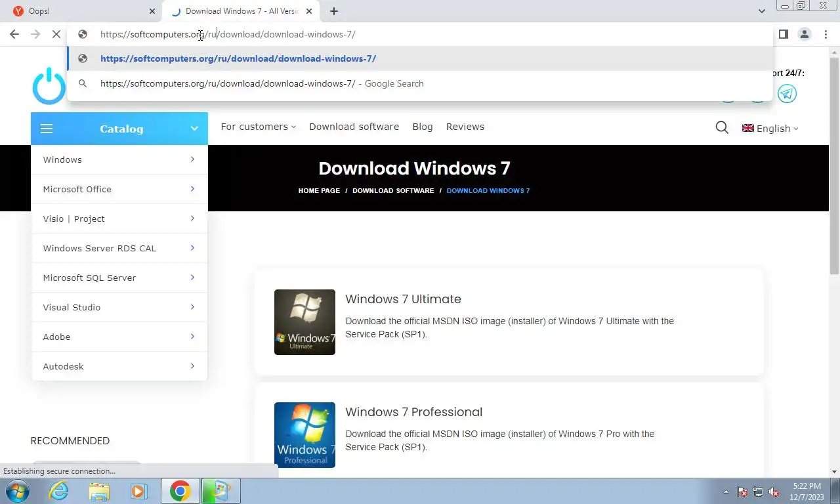Viewport: 840px width, 504px height.
Task: Open a new browser tab
Action: tap(334, 11)
